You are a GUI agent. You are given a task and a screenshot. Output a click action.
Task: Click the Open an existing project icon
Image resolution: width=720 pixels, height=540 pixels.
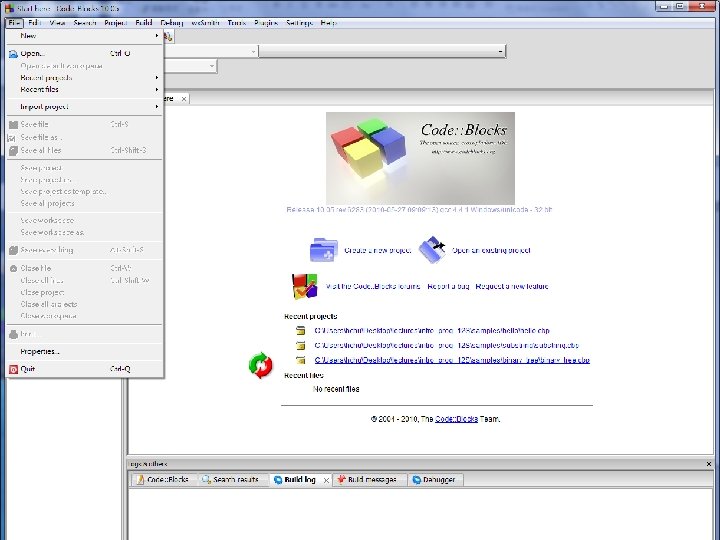[433, 250]
